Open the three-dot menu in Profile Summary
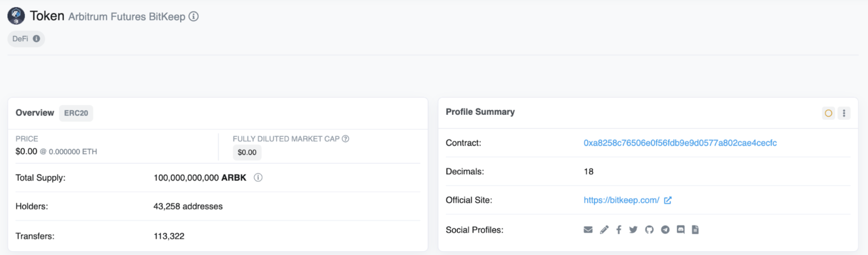Screen dimensions: 868x255 (844, 113)
